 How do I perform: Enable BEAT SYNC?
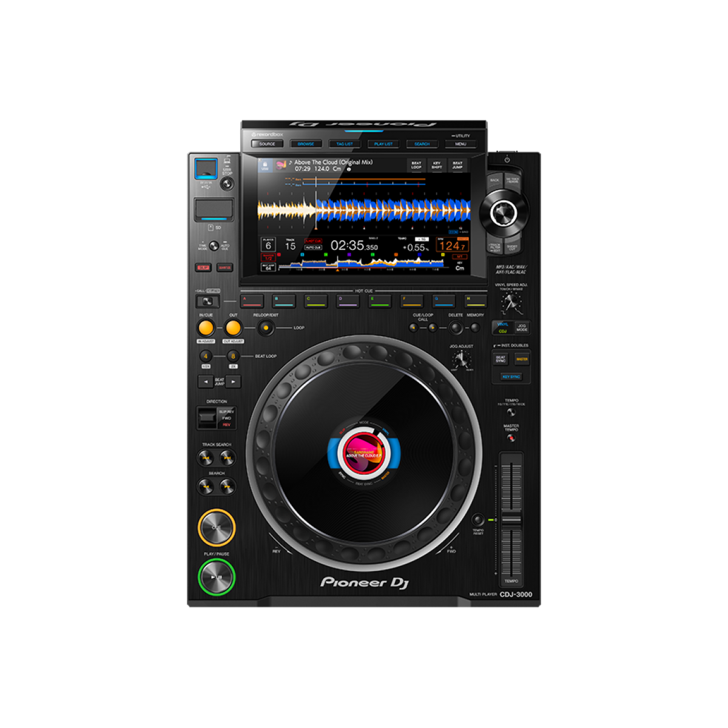tap(500, 359)
